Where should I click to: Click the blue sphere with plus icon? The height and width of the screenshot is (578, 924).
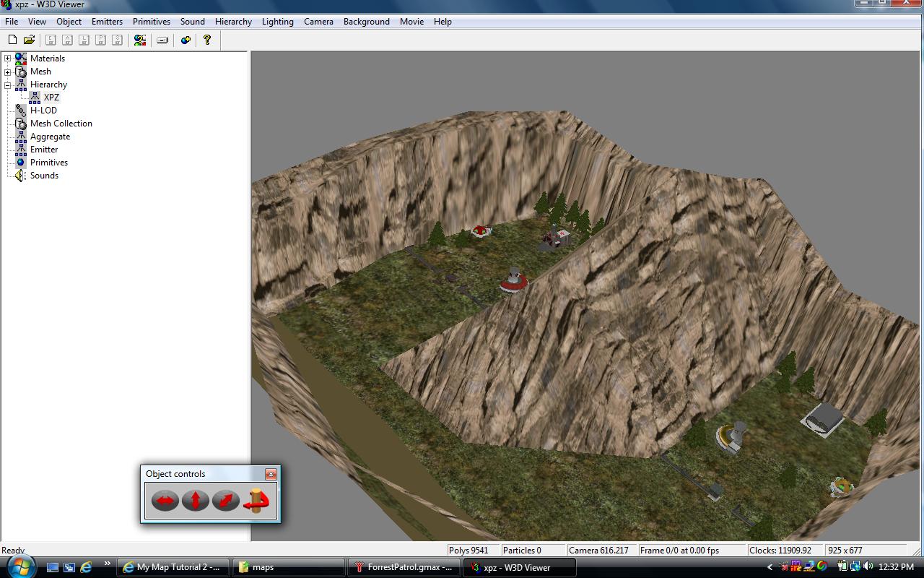pos(186,40)
